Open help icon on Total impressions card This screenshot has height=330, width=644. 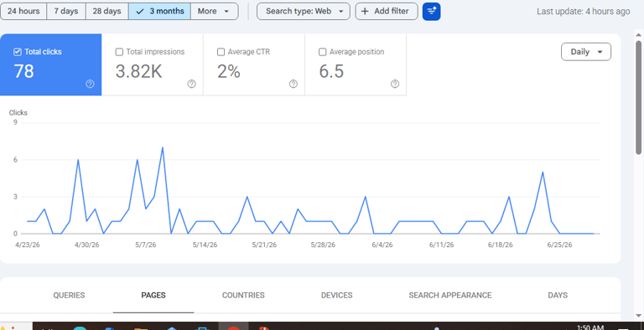191,84
